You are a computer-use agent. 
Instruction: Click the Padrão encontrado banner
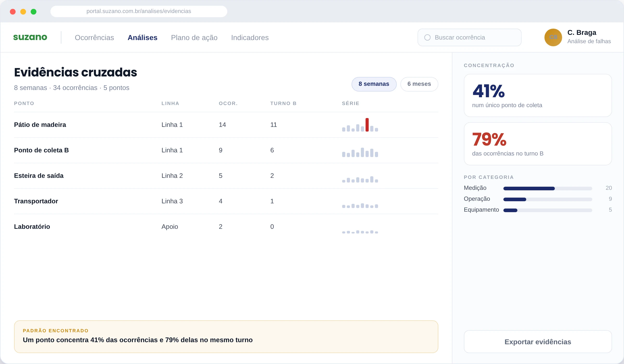226,337
